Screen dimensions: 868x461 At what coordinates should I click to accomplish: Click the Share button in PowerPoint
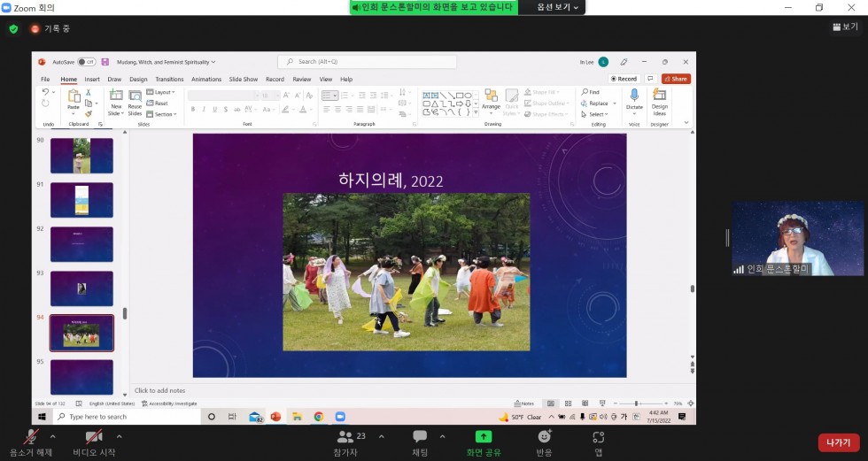coord(676,79)
